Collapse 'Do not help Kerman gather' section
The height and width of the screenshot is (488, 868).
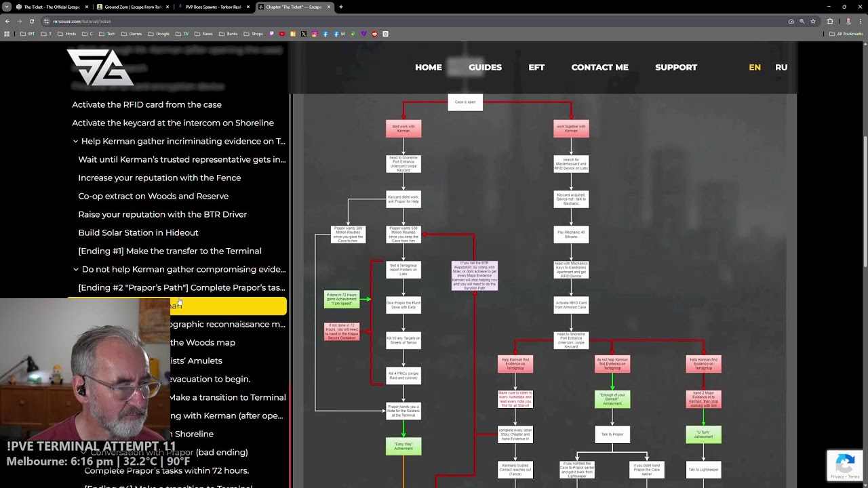point(76,269)
